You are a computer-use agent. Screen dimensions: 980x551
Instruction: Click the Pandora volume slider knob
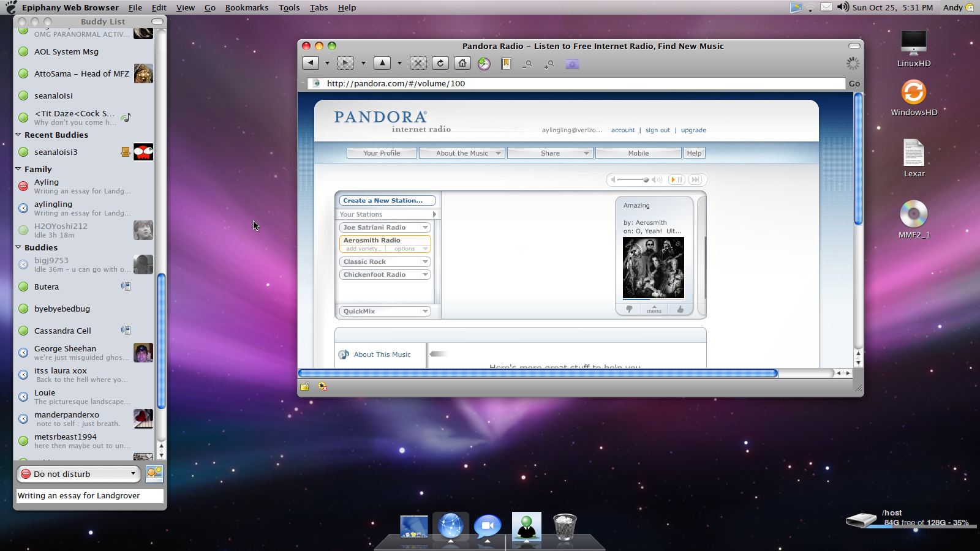[646, 180]
